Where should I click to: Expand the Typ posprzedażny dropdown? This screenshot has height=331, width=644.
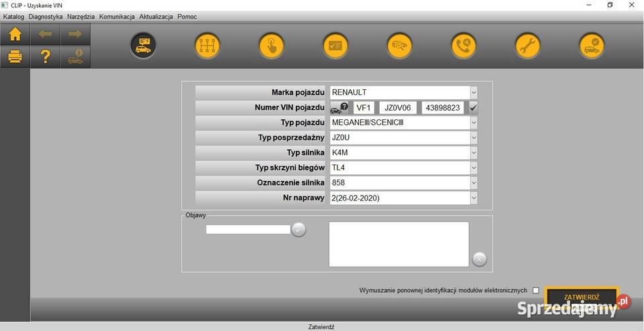click(x=474, y=137)
